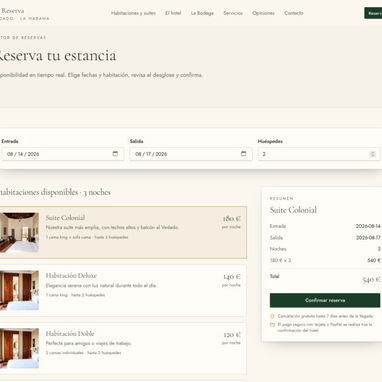Select the Habitación Deluxe room card

(123, 290)
